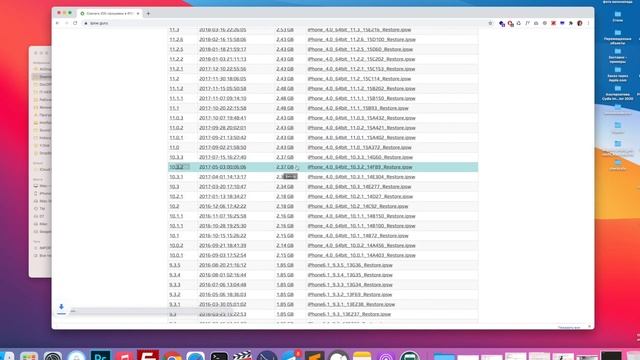Download the iPhone6,1 9.3.2 13F69 Restore.ipsw file
Viewport: 640px width, 360px height.
tap(349, 294)
